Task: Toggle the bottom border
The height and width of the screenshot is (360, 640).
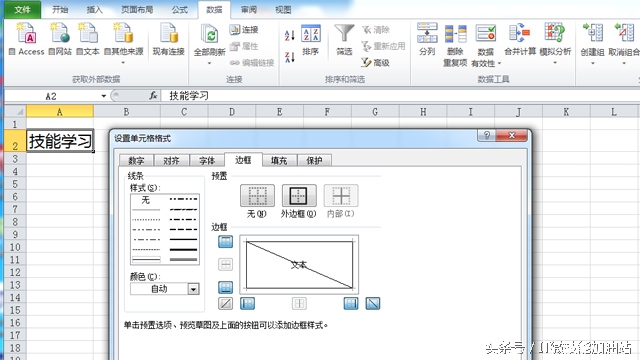Action: pyautogui.click(x=225, y=287)
